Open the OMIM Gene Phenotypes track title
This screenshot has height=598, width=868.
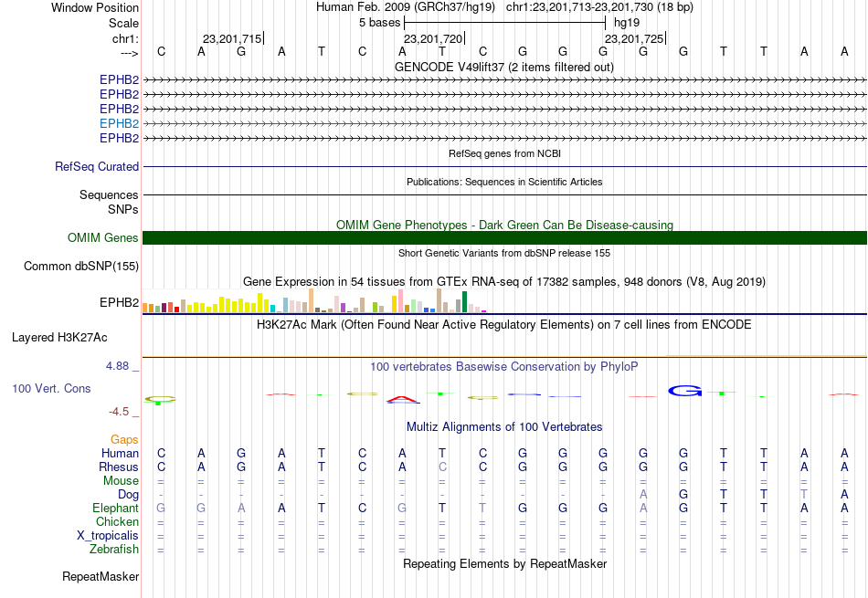pyautogui.click(x=504, y=225)
